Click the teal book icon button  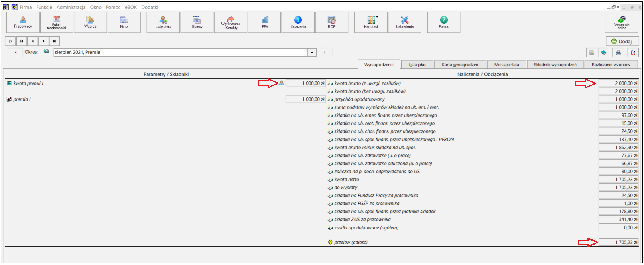603,53
